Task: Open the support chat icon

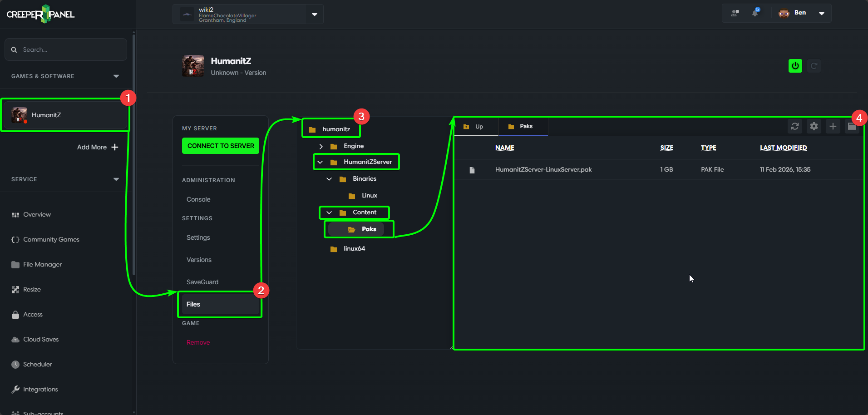Action: pos(735,13)
